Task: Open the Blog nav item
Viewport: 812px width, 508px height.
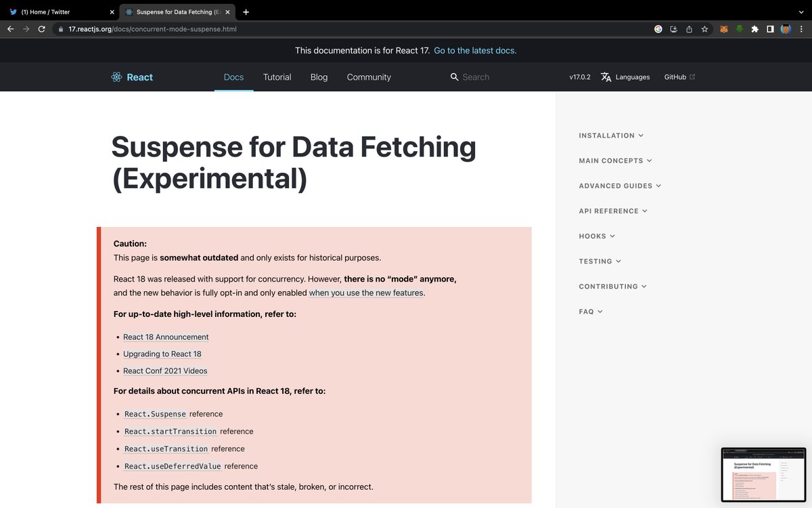Action: 319,77
